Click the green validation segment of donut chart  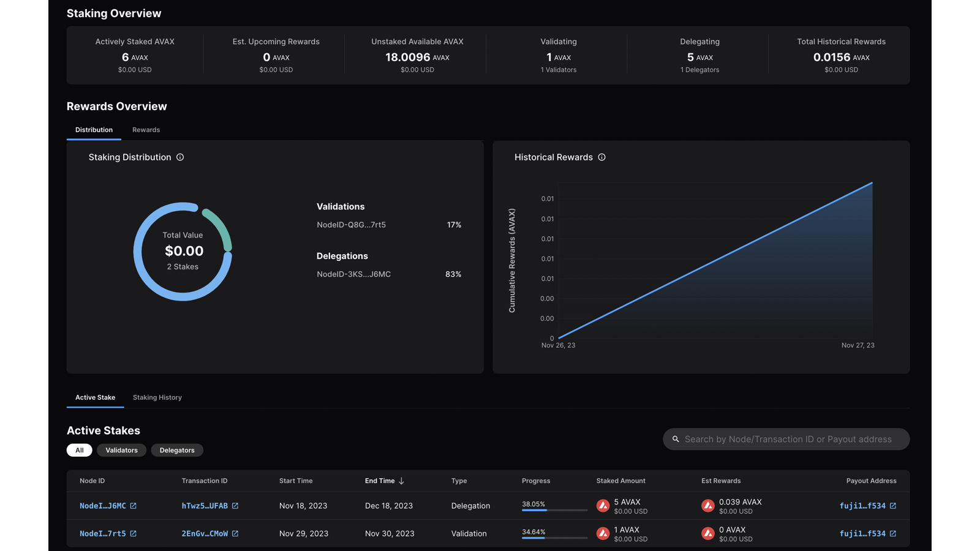pyautogui.click(x=221, y=227)
